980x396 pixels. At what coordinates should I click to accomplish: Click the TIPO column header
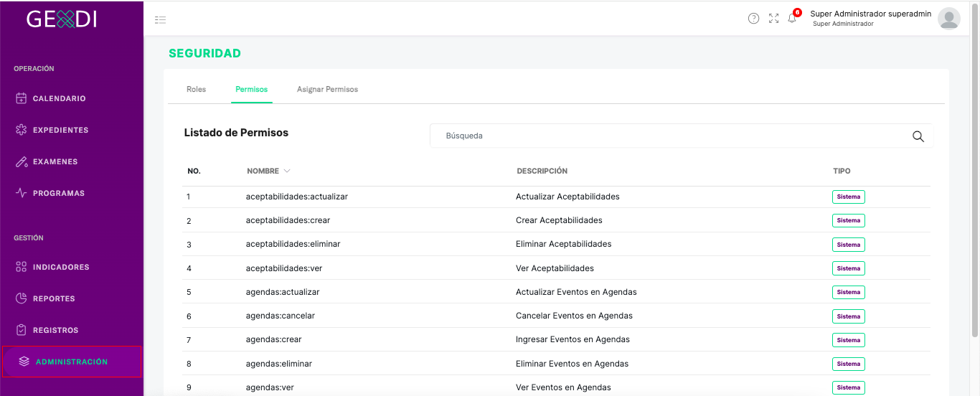pos(842,171)
